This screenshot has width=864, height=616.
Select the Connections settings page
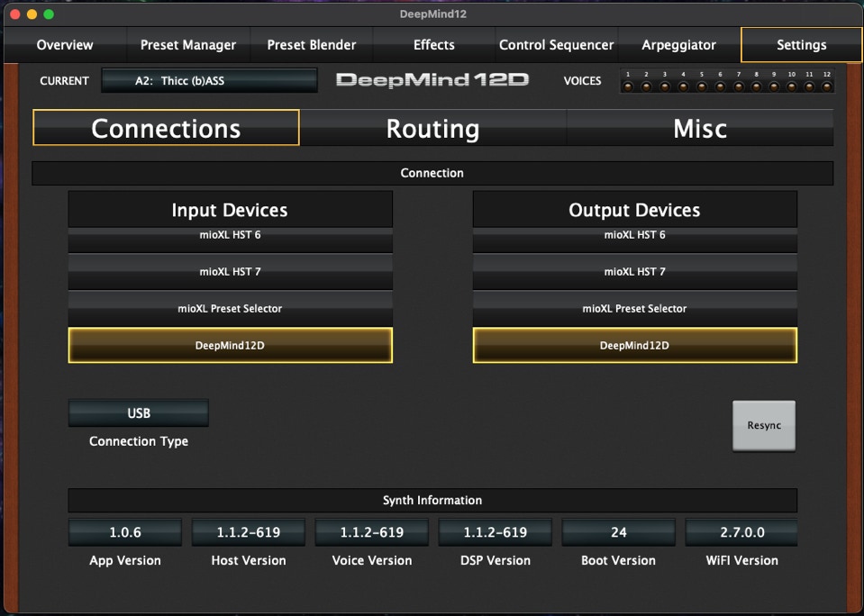166,128
